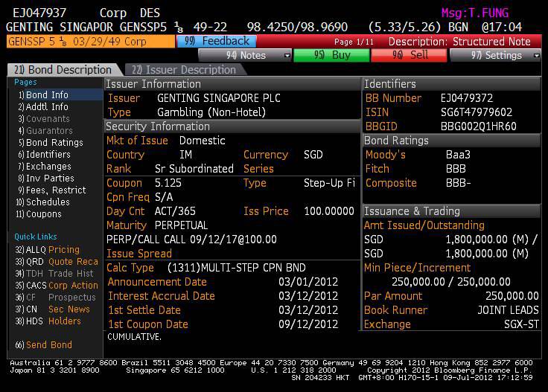Screen dimensions: 548x392
Task: Open ALLQ Pricing quick link
Action: click(x=48, y=250)
